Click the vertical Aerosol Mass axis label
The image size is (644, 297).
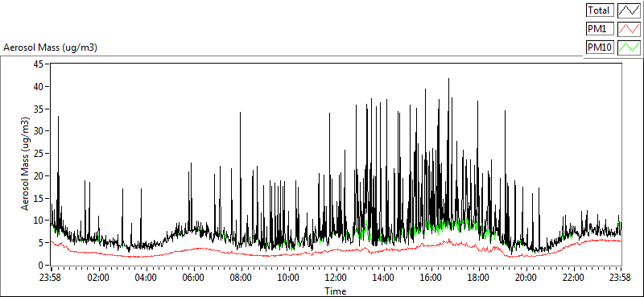pyautogui.click(x=26, y=164)
